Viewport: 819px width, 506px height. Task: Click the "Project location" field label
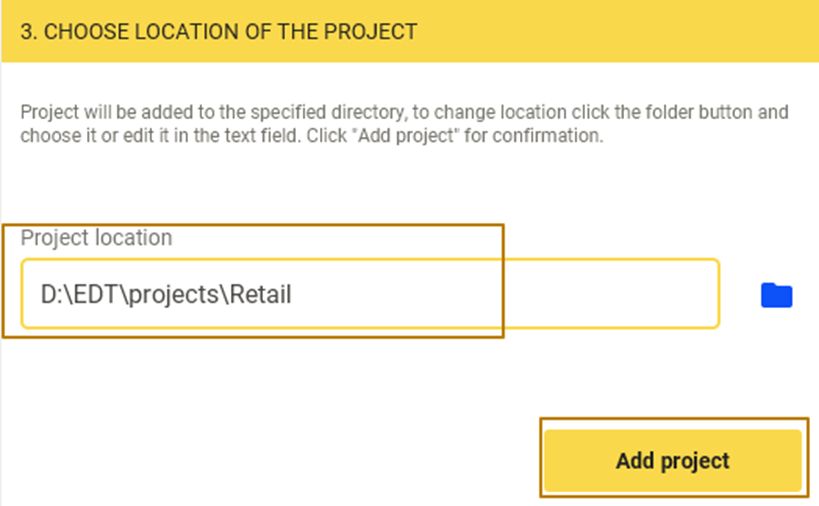96,238
